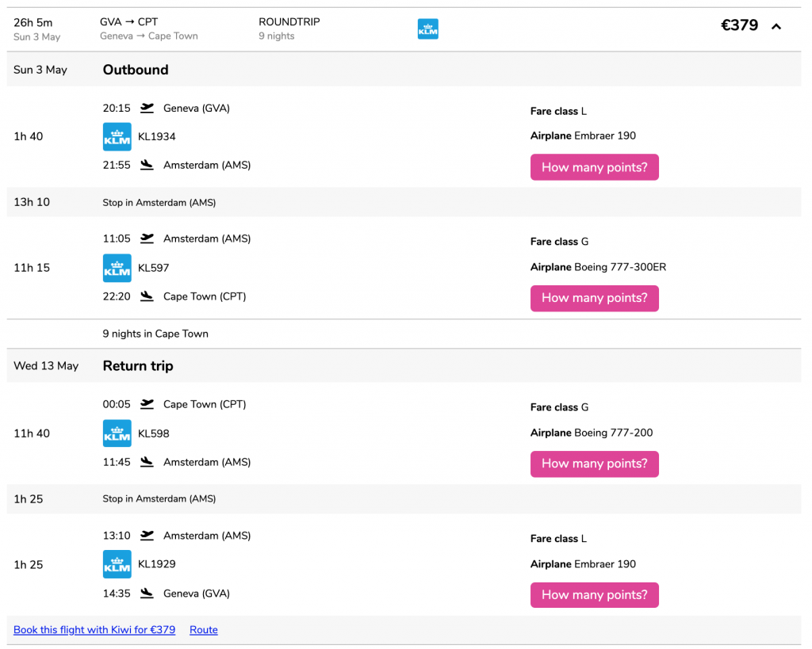812x649 pixels.
Task: Check points for flight KL1929 to Geneva
Action: (x=595, y=594)
